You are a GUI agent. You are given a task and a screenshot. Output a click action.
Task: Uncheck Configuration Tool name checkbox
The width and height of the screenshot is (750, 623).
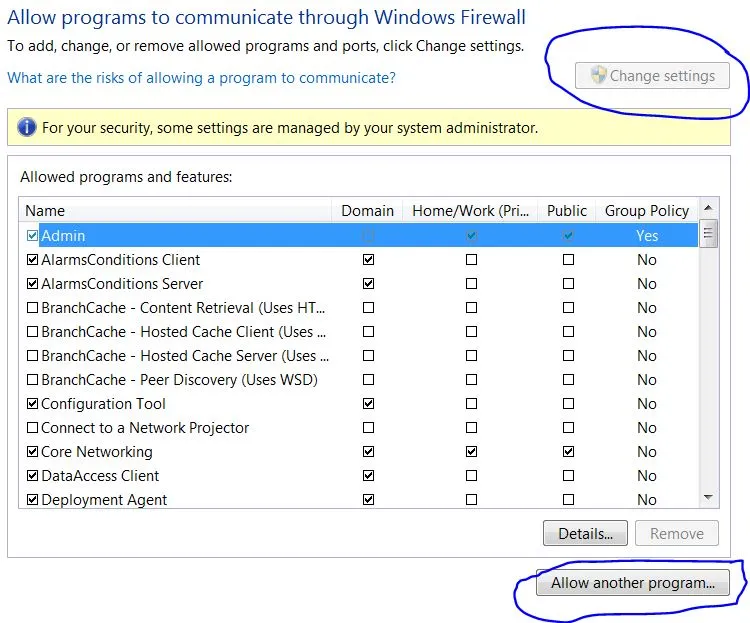(x=32, y=403)
